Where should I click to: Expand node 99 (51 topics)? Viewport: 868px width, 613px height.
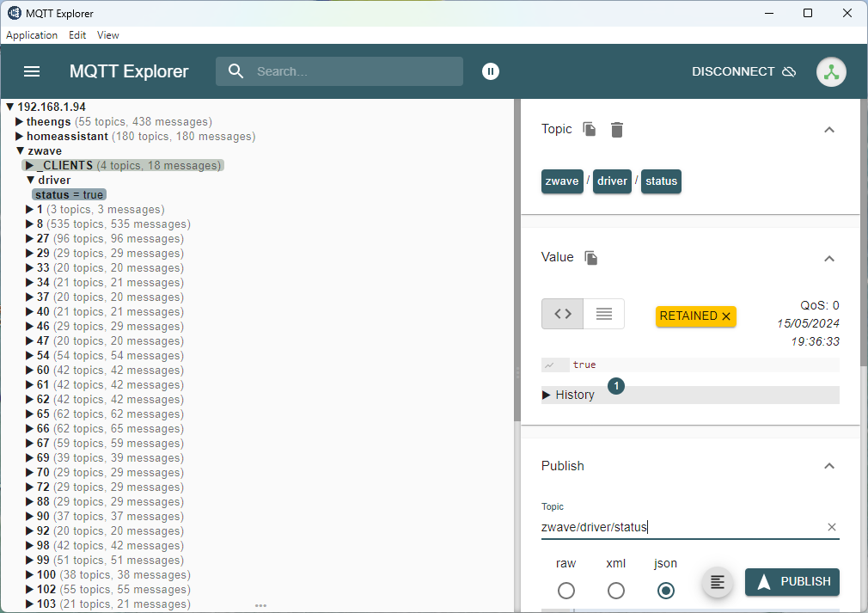click(29, 560)
